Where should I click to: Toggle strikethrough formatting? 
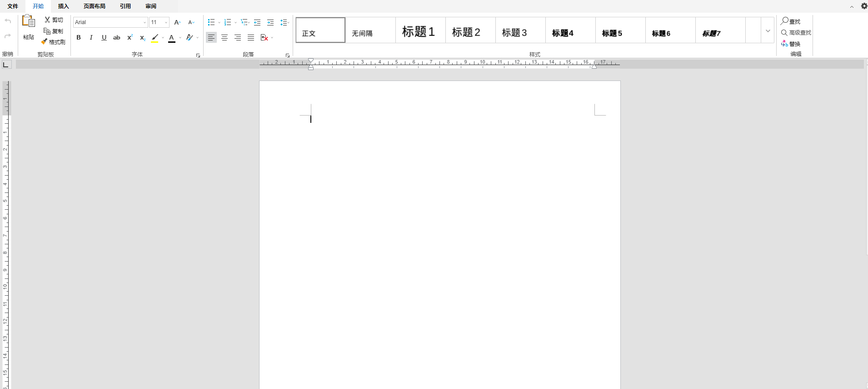pos(117,38)
